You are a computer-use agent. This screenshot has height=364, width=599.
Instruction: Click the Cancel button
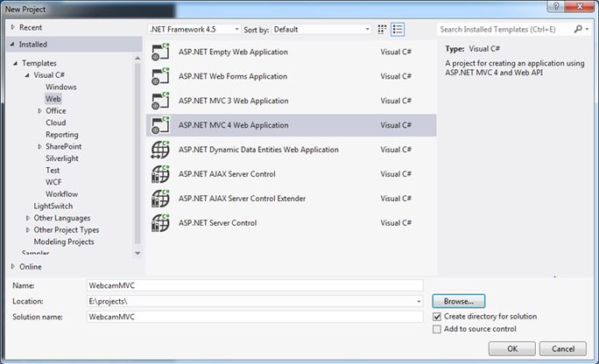(x=563, y=349)
